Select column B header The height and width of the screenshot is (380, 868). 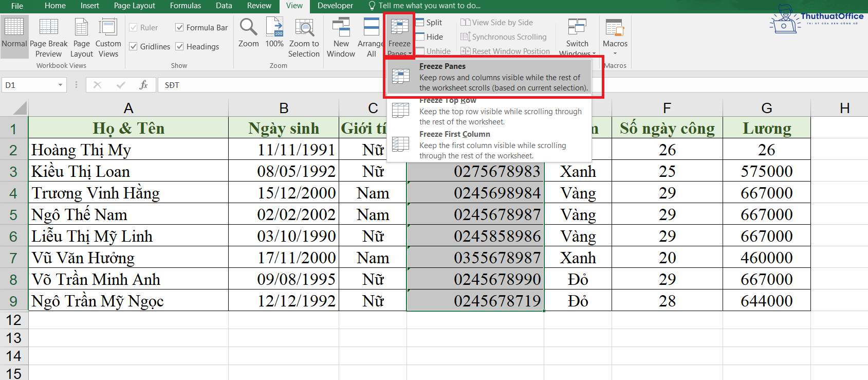coord(284,108)
